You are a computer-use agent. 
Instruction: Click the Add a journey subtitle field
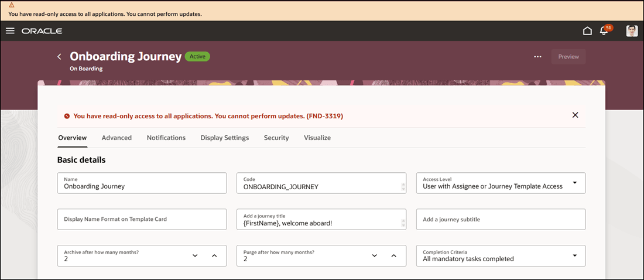pyautogui.click(x=501, y=219)
